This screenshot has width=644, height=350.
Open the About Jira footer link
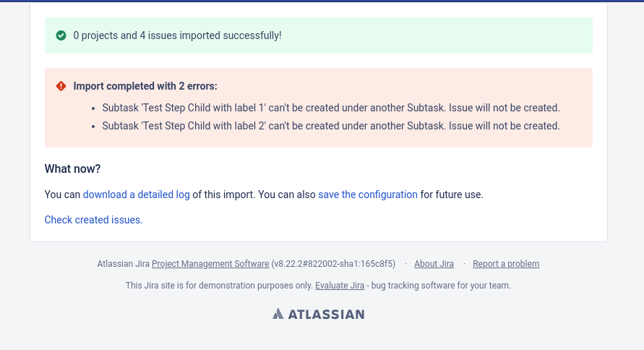(x=434, y=264)
